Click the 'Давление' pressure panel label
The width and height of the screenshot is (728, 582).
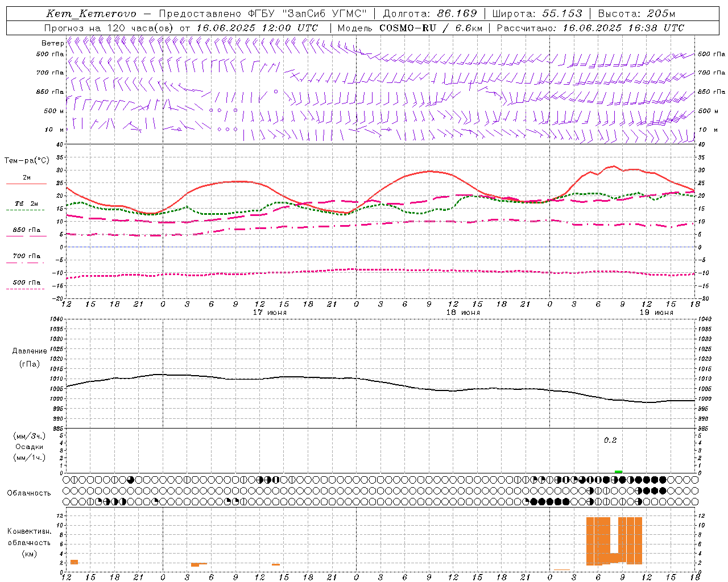(x=30, y=351)
